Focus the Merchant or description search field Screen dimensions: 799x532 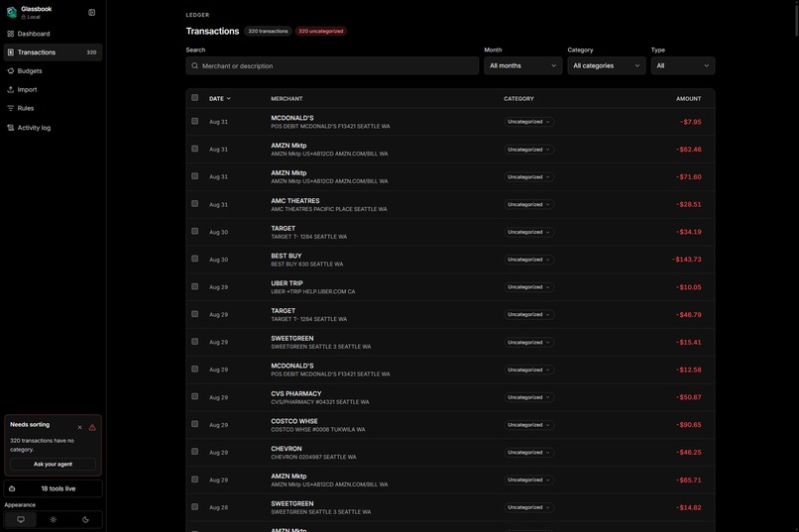pyautogui.click(x=332, y=65)
